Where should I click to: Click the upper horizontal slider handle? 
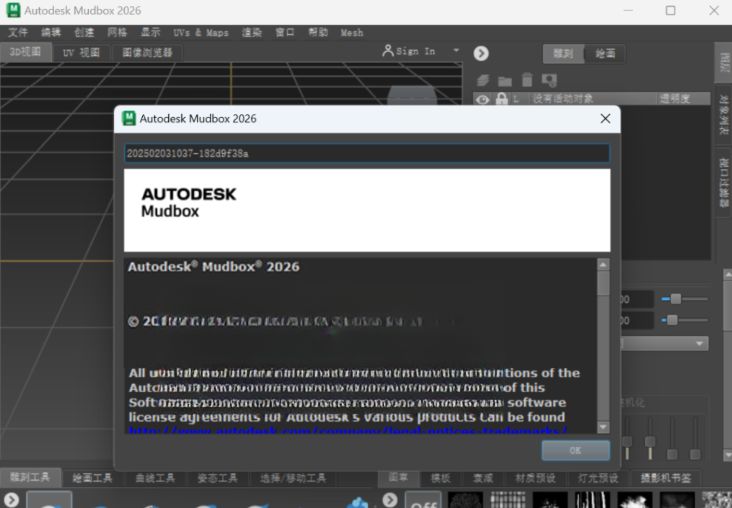tap(676, 299)
